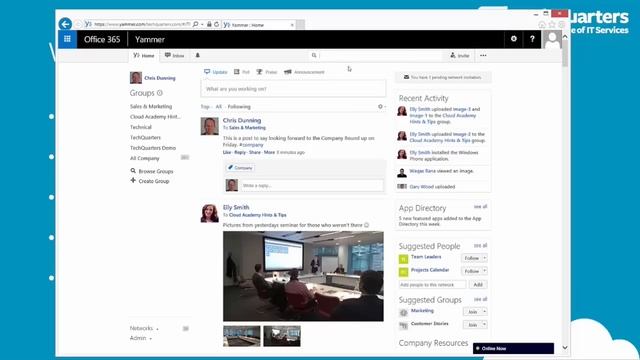Open the Join dropdown arrow for Customer Stories
Viewport: 640px width, 360px height.
484,324
